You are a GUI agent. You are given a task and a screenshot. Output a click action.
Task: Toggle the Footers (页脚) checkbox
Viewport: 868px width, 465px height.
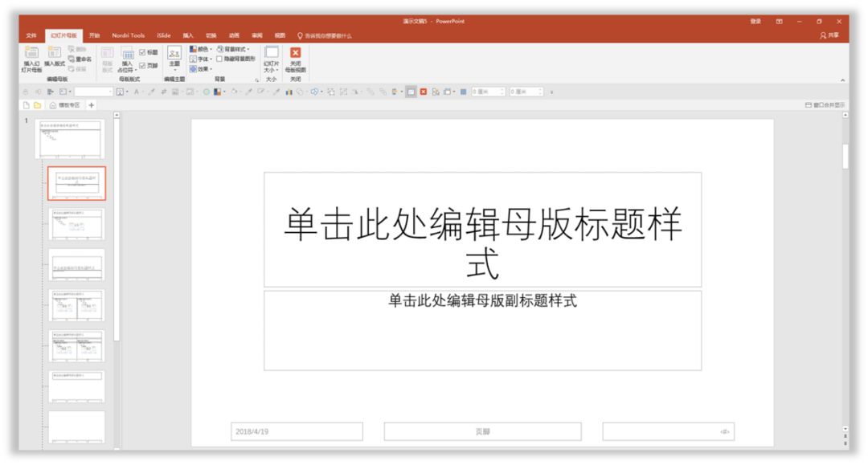(149, 66)
